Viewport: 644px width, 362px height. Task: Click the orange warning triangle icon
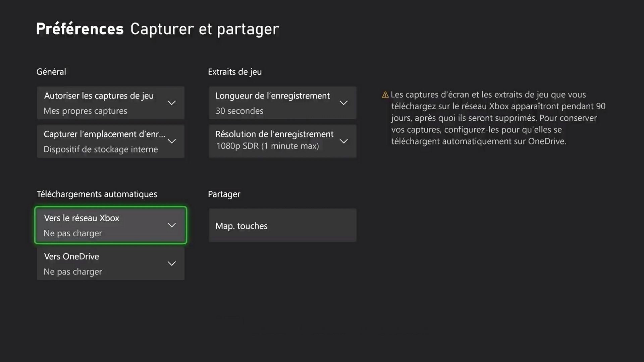385,95
